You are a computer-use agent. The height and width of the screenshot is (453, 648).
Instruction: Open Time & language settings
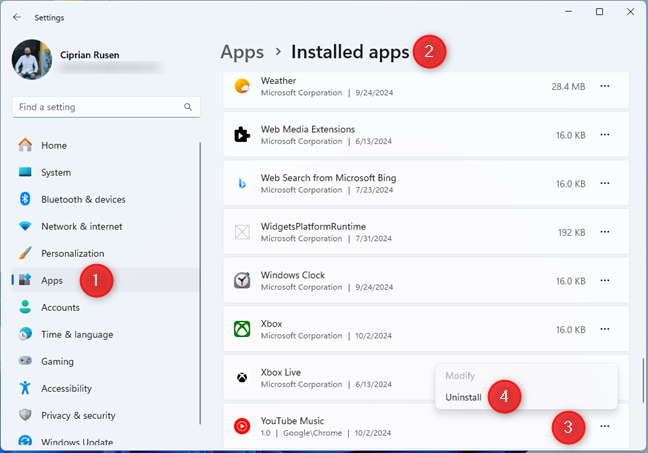[105, 334]
